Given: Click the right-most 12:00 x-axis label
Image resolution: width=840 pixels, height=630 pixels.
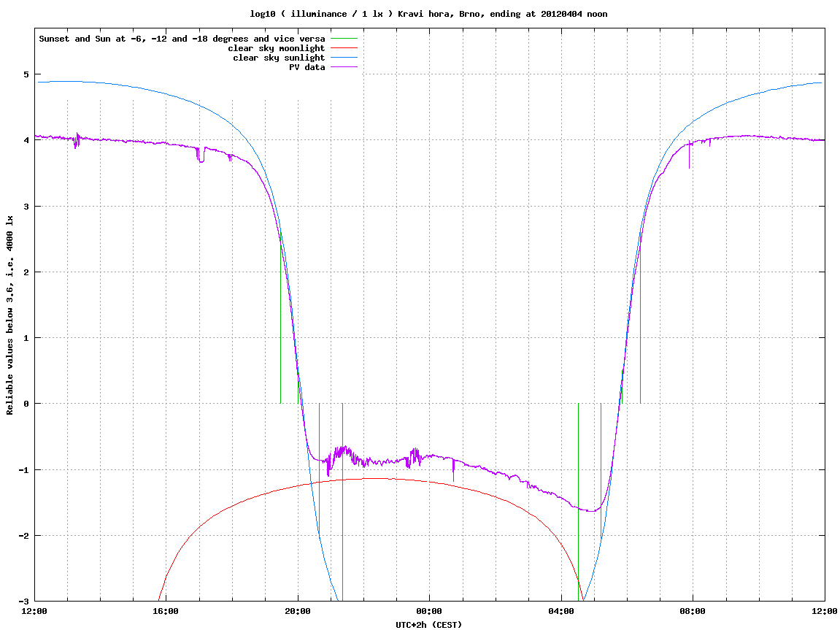Looking at the screenshot, I should click(x=825, y=611).
